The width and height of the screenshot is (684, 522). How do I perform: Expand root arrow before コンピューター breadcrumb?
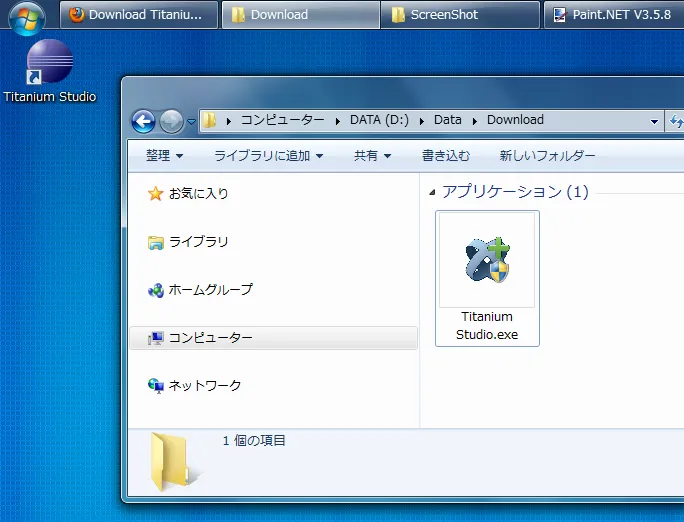[229, 121]
